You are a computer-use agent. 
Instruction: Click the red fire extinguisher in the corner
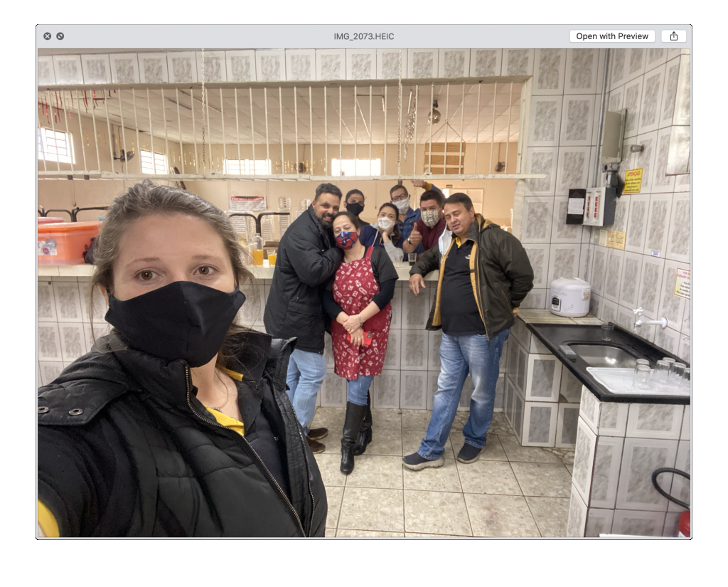point(683,523)
